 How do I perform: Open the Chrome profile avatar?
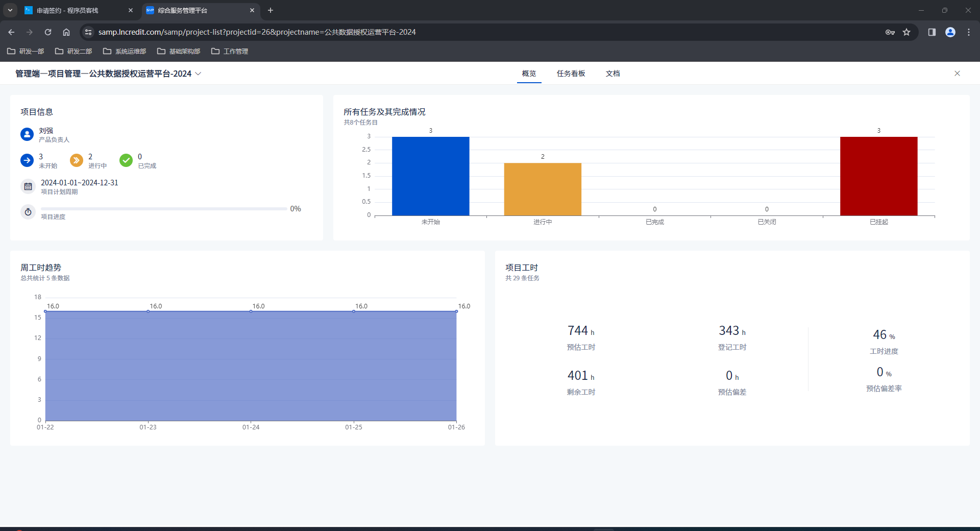pyautogui.click(x=950, y=32)
